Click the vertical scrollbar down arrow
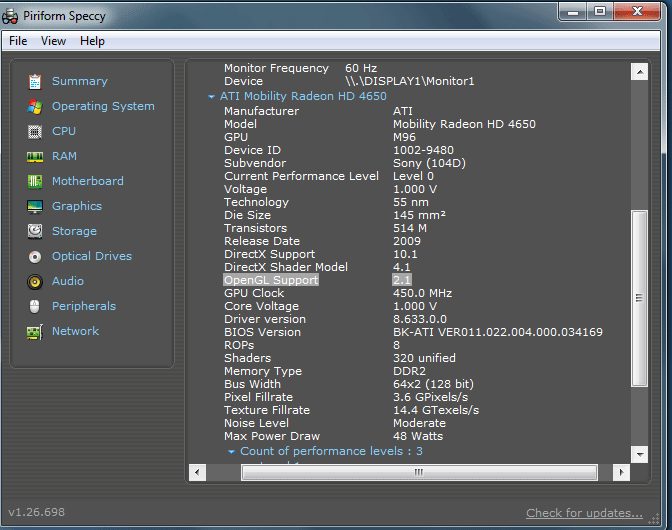This screenshot has height=530, width=672. coord(640,455)
